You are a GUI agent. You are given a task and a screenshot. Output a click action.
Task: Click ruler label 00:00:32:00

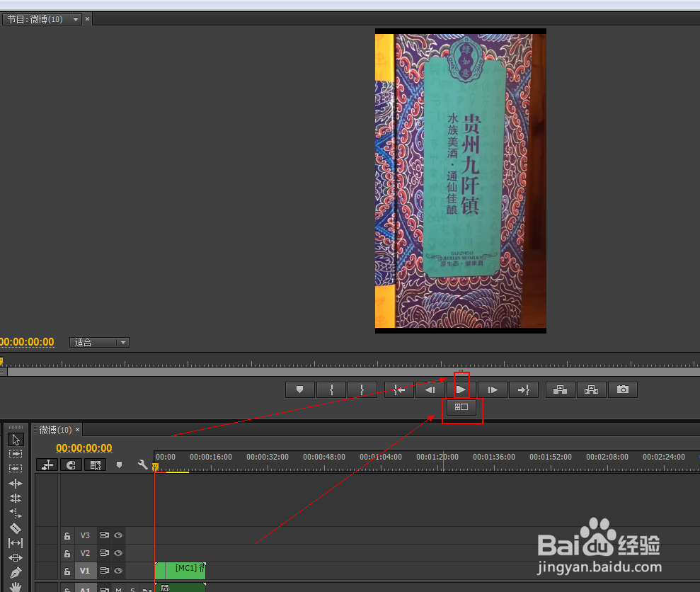268,457
